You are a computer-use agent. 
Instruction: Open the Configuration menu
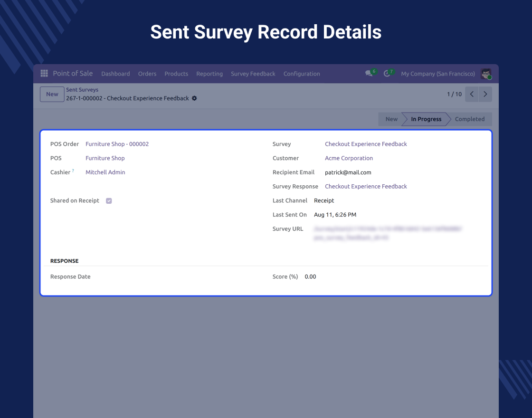[302, 74]
